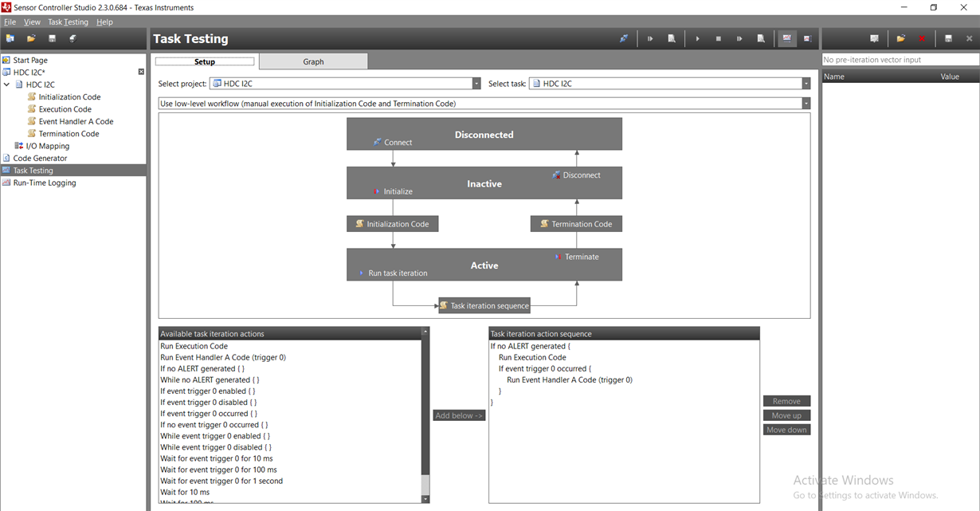
Task: Click the graph icon right of the highlighted one
Action: 807,38
